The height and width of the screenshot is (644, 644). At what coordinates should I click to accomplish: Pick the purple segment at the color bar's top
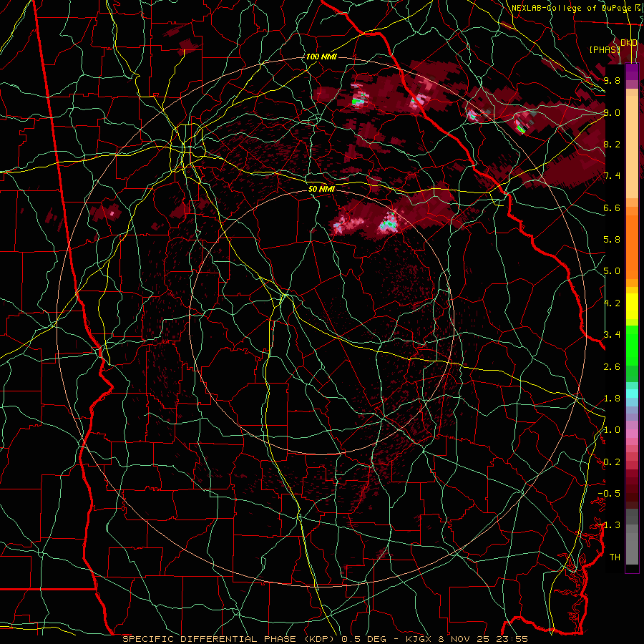click(x=632, y=72)
